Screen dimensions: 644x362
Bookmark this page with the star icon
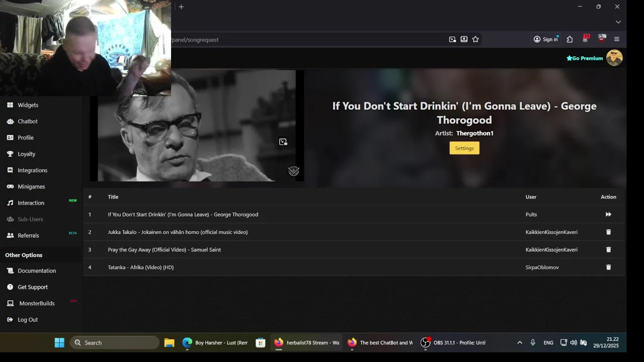click(x=475, y=39)
